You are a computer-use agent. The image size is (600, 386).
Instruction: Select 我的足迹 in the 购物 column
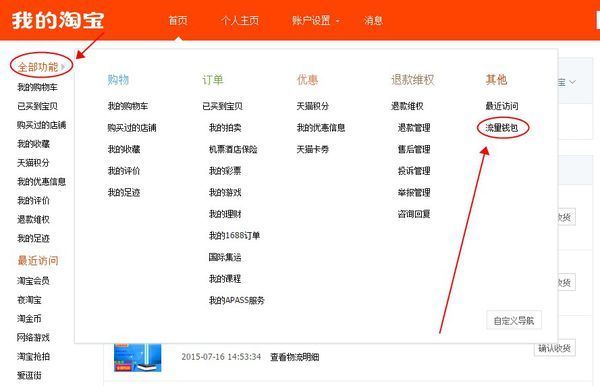pyautogui.click(x=124, y=192)
